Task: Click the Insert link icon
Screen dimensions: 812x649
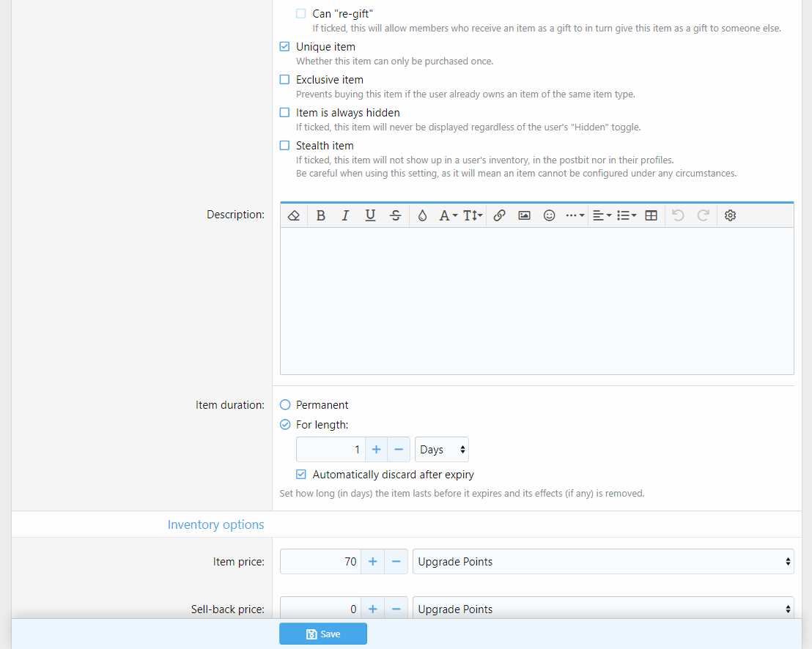Action: click(499, 215)
